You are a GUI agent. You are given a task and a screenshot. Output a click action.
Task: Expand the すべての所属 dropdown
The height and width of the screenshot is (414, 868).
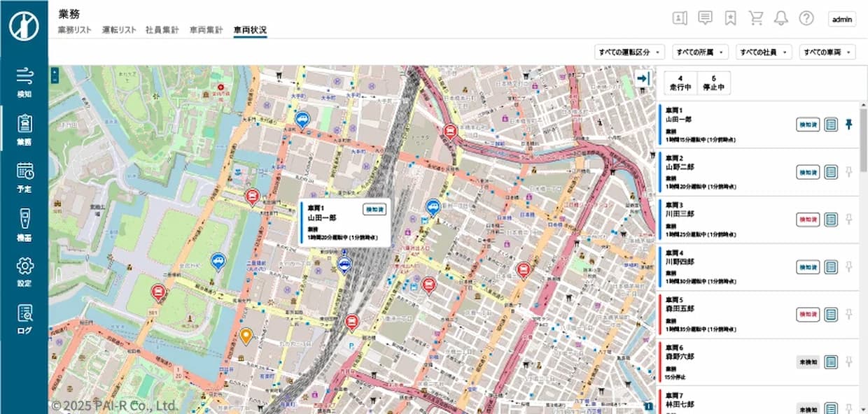point(700,52)
